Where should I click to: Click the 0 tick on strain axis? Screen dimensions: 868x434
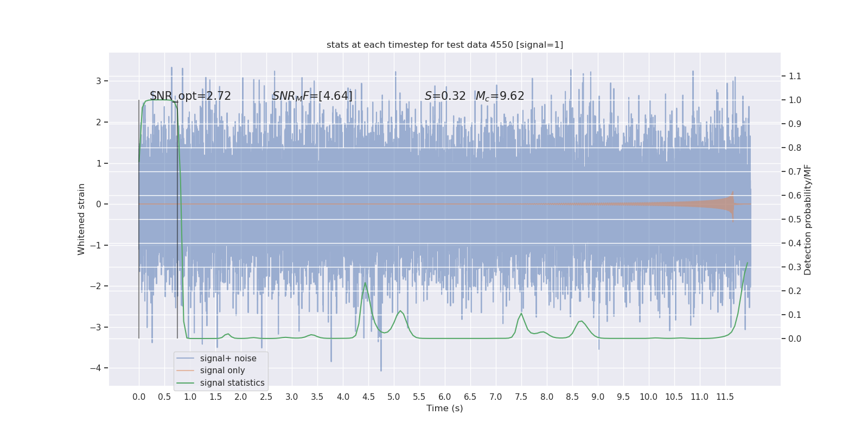tap(99, 204)
